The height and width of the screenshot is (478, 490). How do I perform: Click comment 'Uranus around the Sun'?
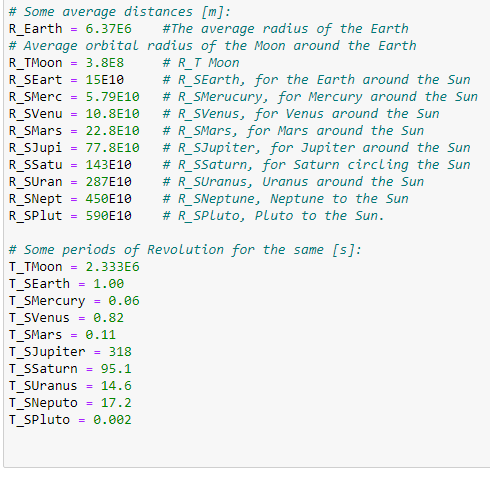tap(293, 182)
